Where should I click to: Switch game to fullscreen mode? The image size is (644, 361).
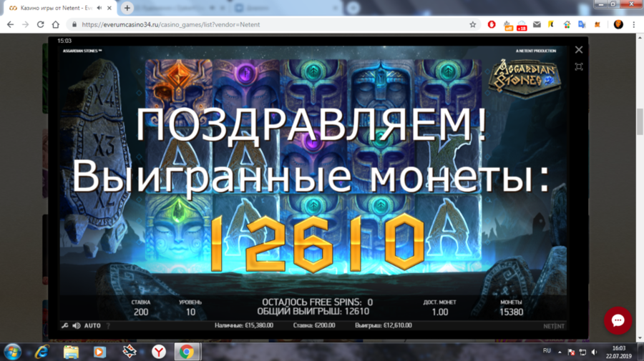tap(579, 66)
